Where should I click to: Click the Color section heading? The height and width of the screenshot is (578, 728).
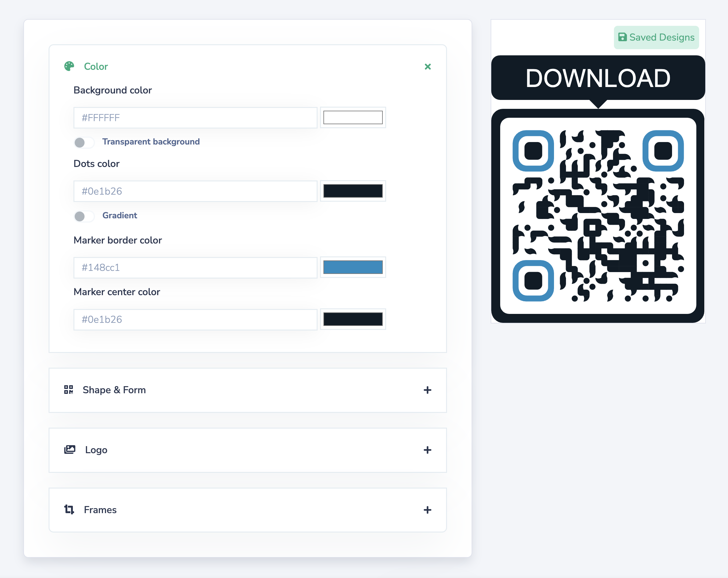(x=96, y=66)
